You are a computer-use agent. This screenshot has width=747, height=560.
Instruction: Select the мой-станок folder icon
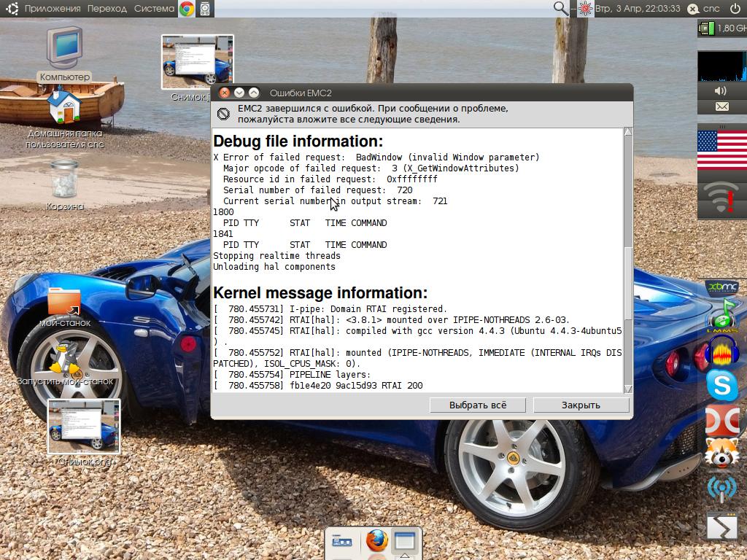point(65,307)
